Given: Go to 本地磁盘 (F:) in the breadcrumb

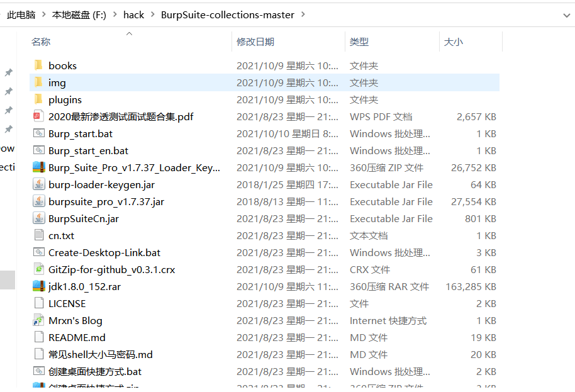Looking at the screenshot, I should coord(79,14).
